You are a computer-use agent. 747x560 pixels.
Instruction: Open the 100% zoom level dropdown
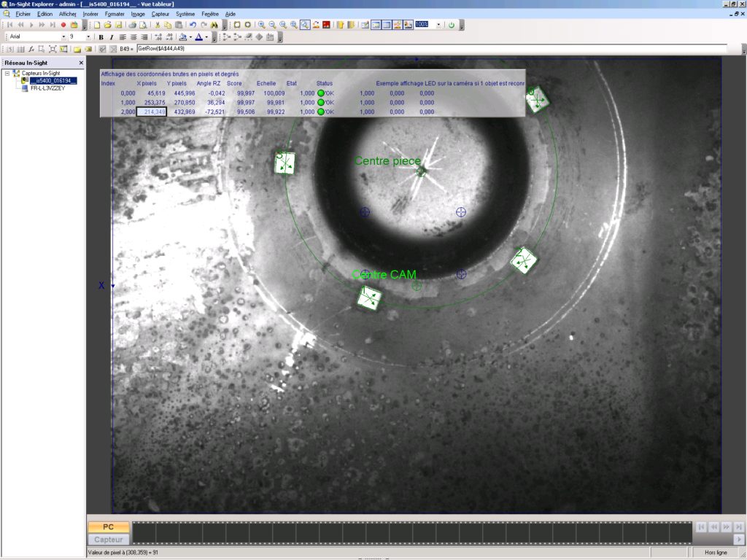tap(438, 25)
